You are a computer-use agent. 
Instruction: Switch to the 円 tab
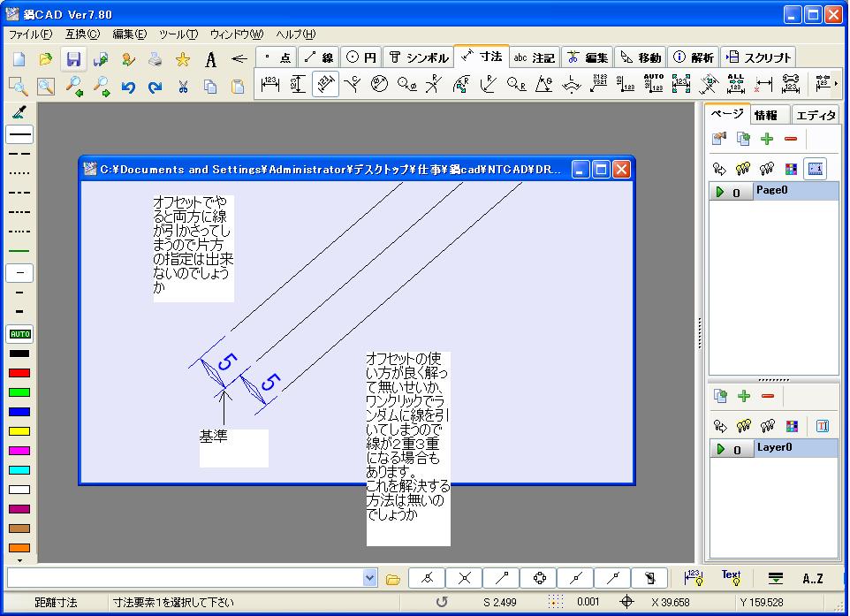(x=361, y=57)
